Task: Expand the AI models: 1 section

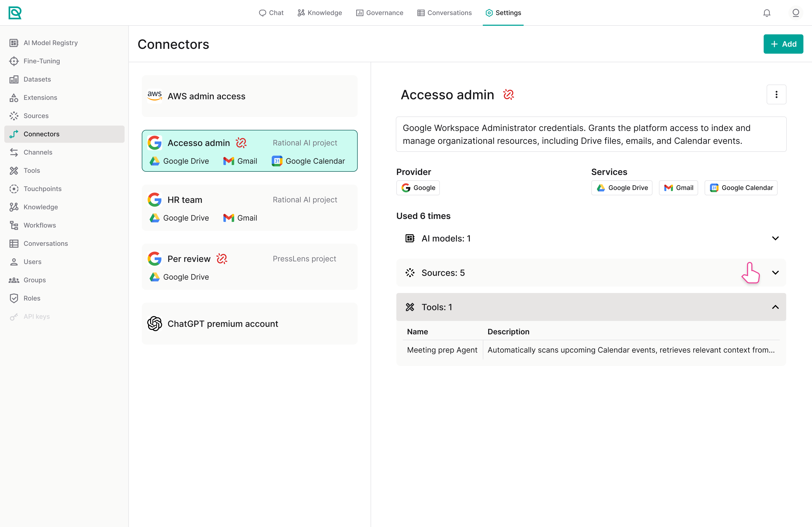Action: [x=591, y=238]
